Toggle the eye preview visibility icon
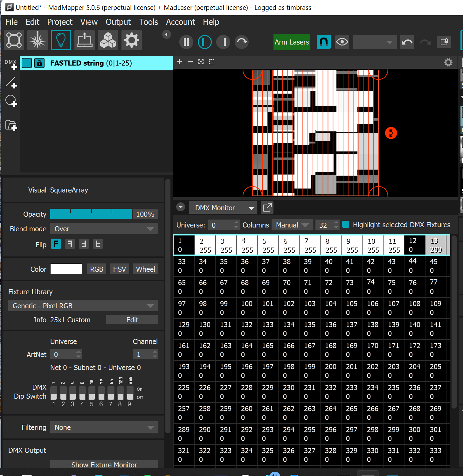The image size is (463, 476). [342, 42]
